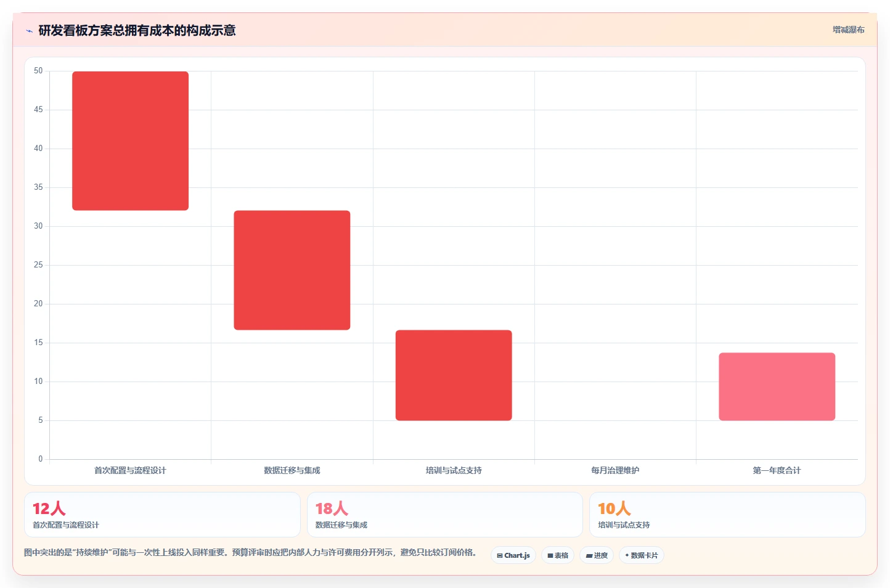The image size is (890, 588).
Task: Click the 表格 tag chip
Action: tap(558, 555)
